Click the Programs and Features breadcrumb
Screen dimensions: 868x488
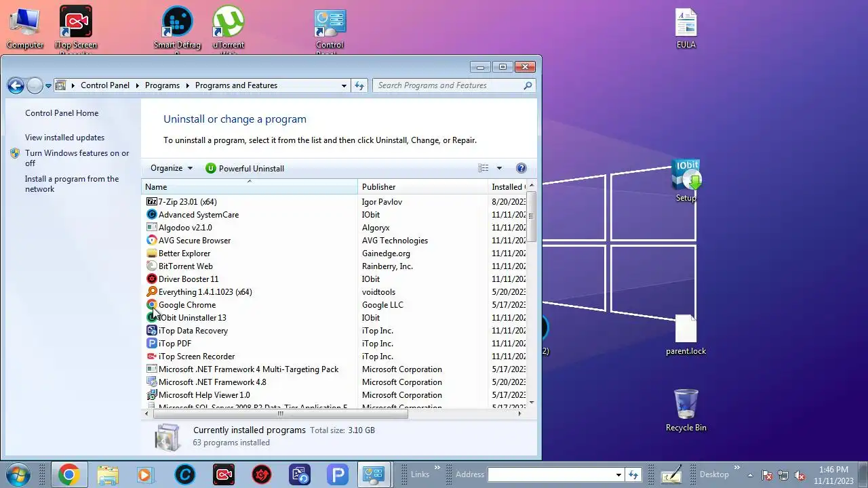[236, 85]
